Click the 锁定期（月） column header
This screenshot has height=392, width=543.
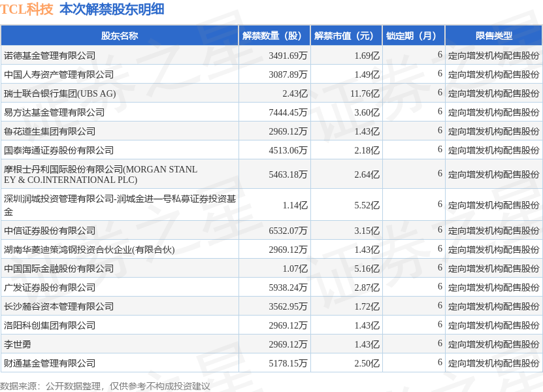413,36
